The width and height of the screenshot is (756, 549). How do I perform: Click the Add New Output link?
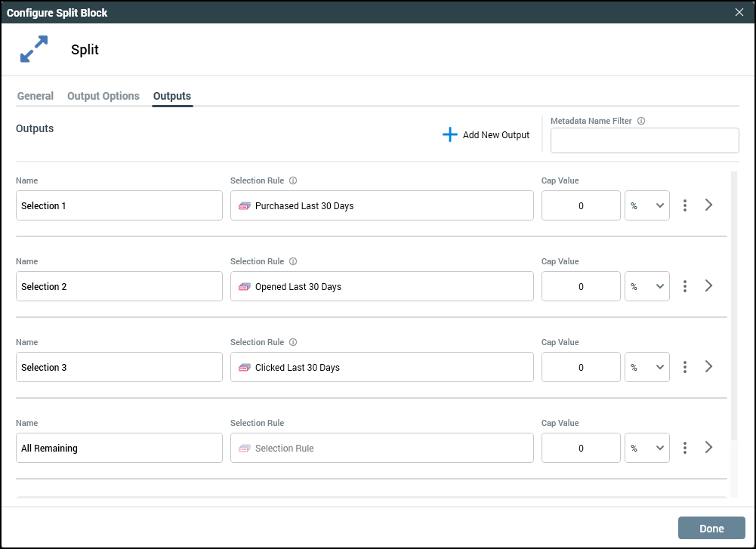[x=495, y=135]
